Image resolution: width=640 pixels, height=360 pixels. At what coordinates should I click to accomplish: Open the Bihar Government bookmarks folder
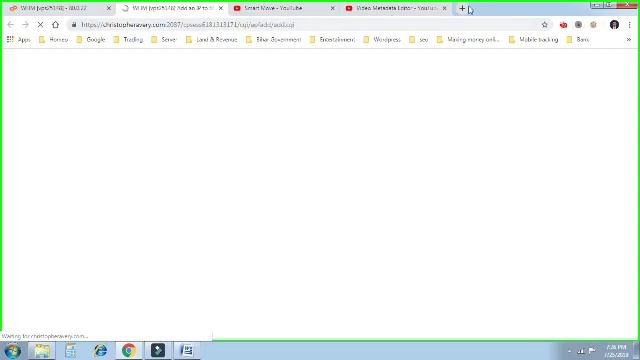click(273, 40)
